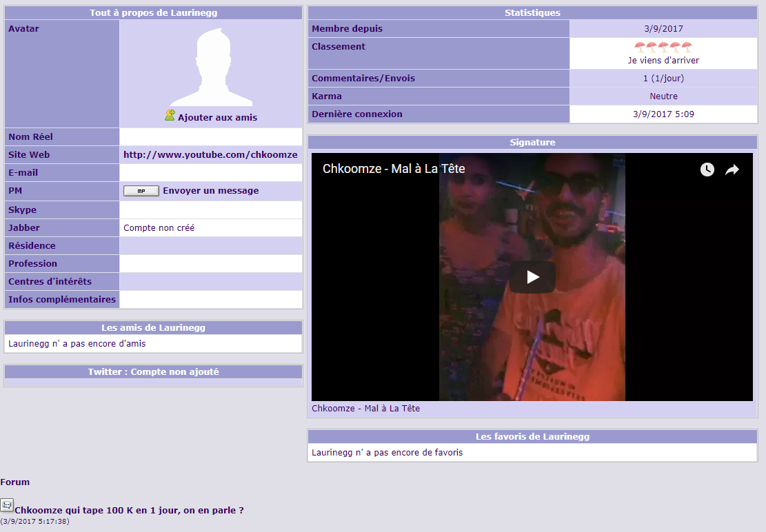This screenshot has height=532, width=766.
Task: Click the forum post icon
Action: point(7,506)
